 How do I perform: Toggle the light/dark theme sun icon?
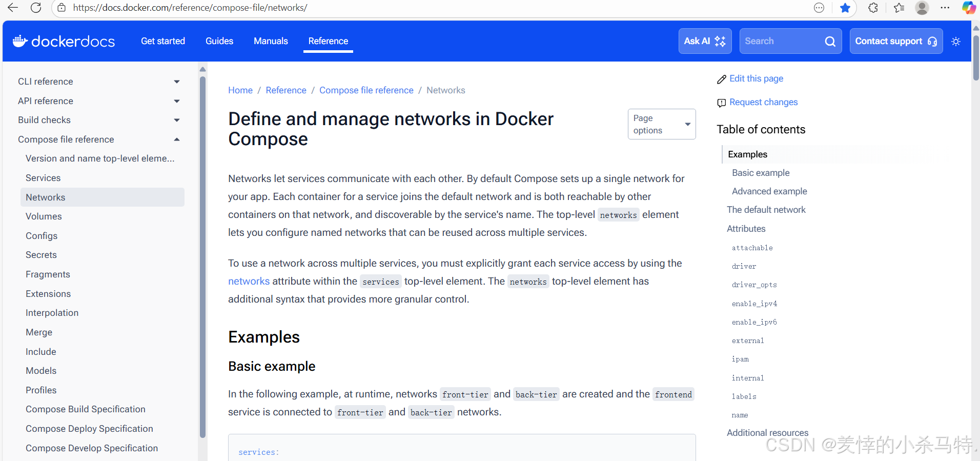coord(956,42)
